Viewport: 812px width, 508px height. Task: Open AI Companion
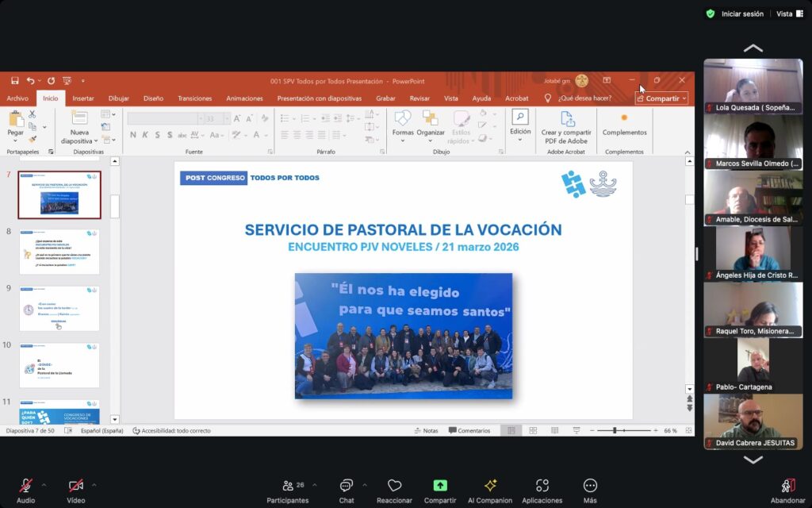pos(489,486)
